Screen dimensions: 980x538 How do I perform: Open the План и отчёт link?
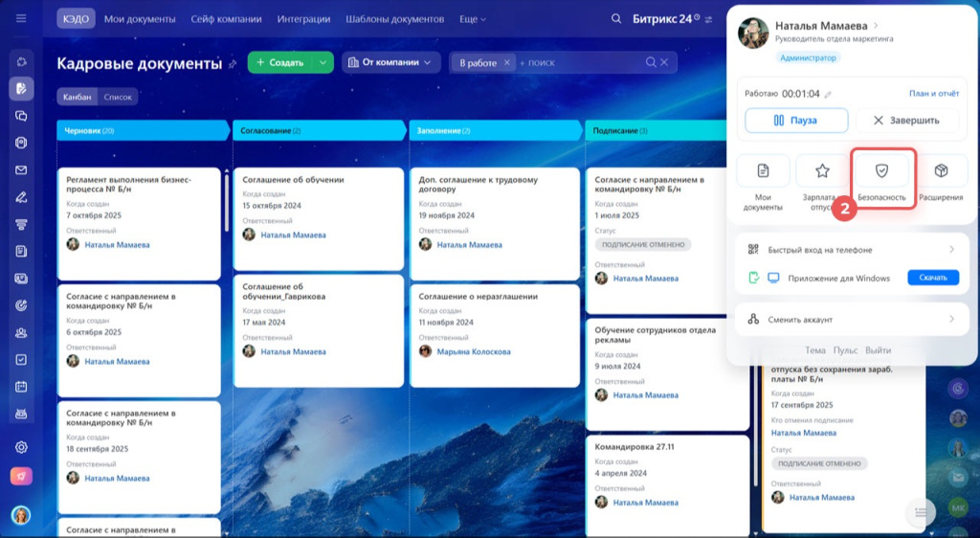pyautogui.click(x=933, y=94)
